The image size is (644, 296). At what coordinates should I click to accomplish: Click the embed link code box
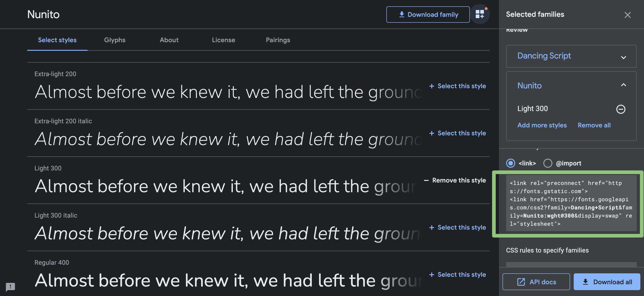[571, 203]
